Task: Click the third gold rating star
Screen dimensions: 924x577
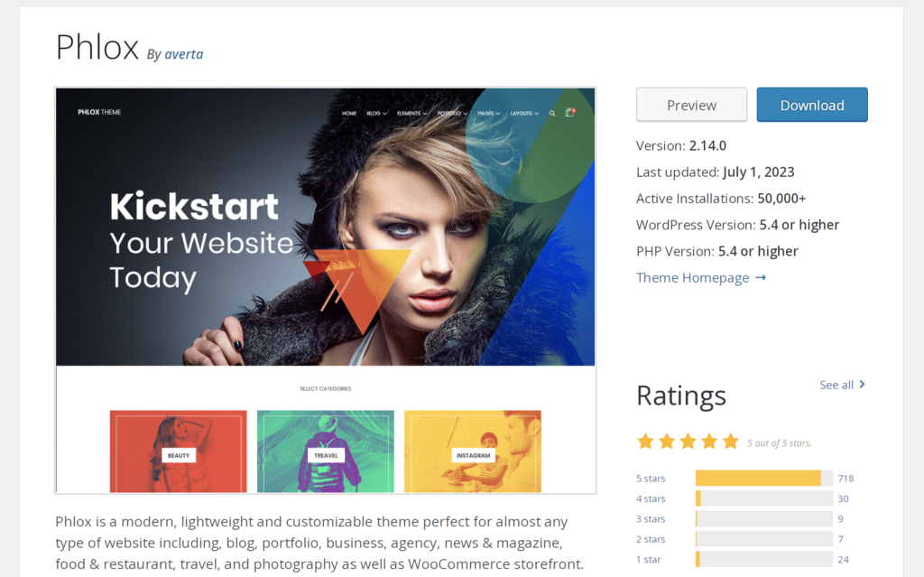Action: (688, 442)
